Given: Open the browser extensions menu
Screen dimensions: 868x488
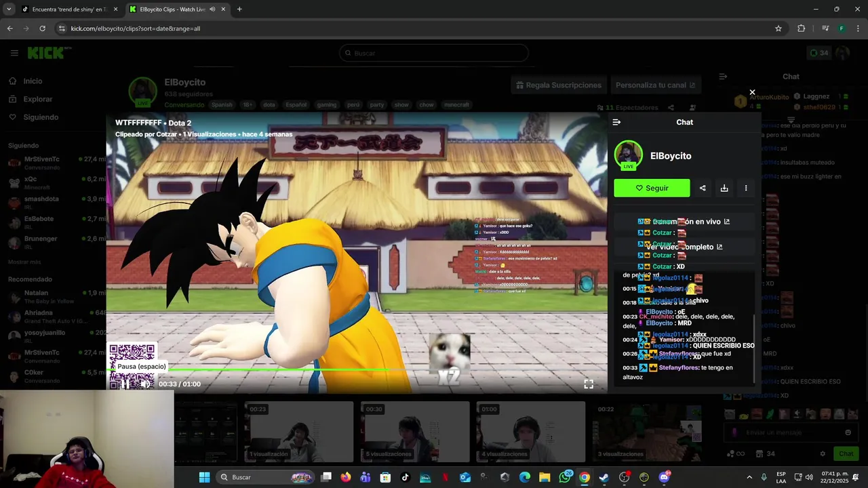Looking at the screenshot, I should 802,28.
